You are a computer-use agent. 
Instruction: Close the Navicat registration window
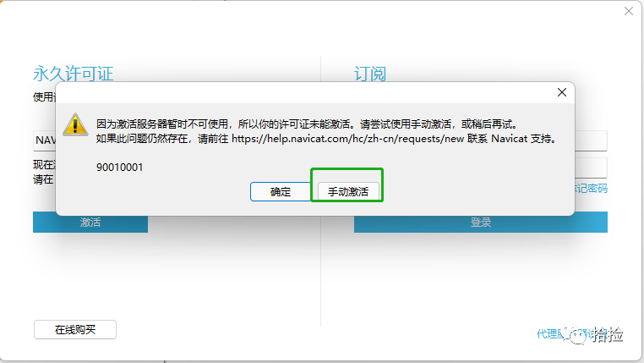tap(629, 11)
